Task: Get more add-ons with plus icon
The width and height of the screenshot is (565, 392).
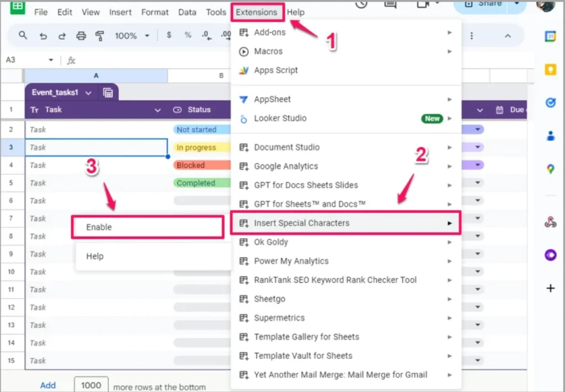Action: tap(550, 288)
